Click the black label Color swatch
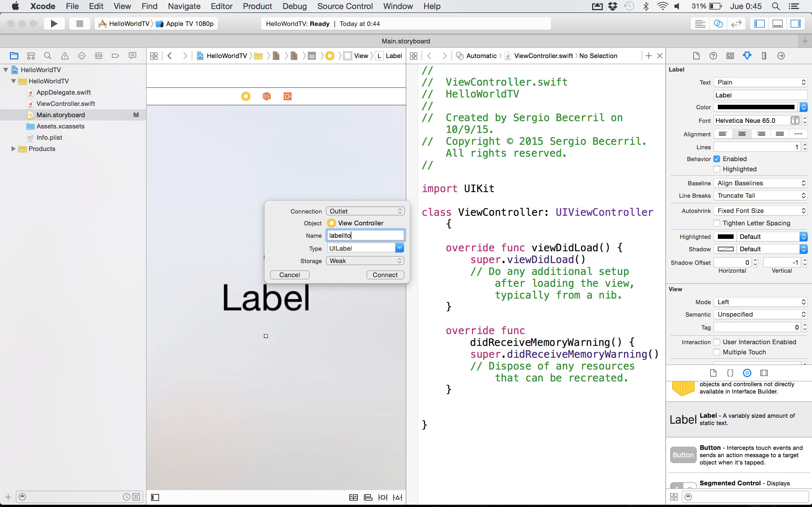The height and width of the screenshot is (507, 812). 756,107
